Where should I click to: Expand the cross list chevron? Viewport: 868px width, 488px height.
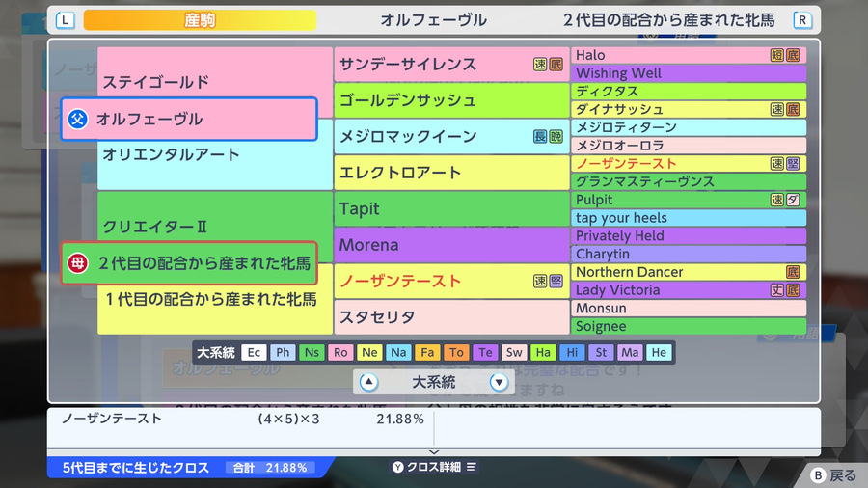point(434,452)
